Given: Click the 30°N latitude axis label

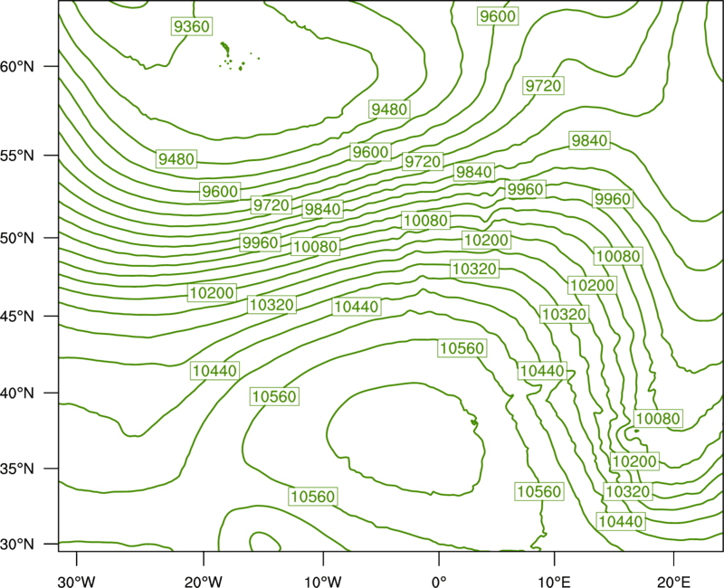Looking at the screenshot, I should point(17,544).
